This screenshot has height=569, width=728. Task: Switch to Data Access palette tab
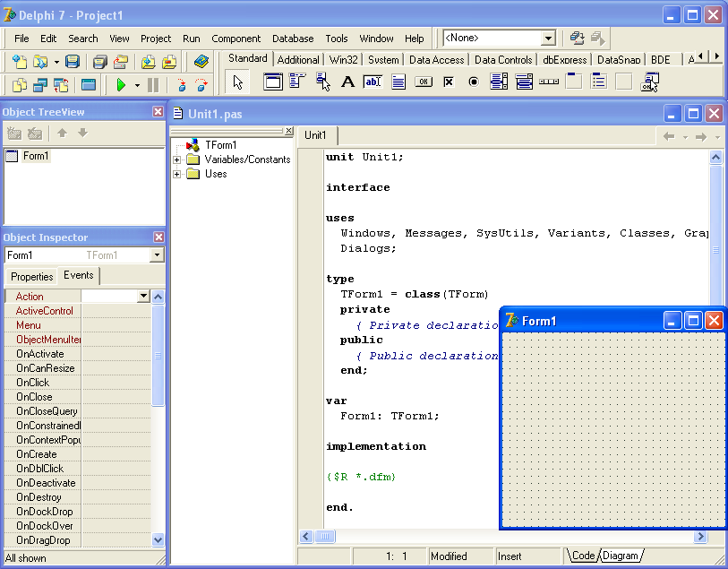coord(436,60)
